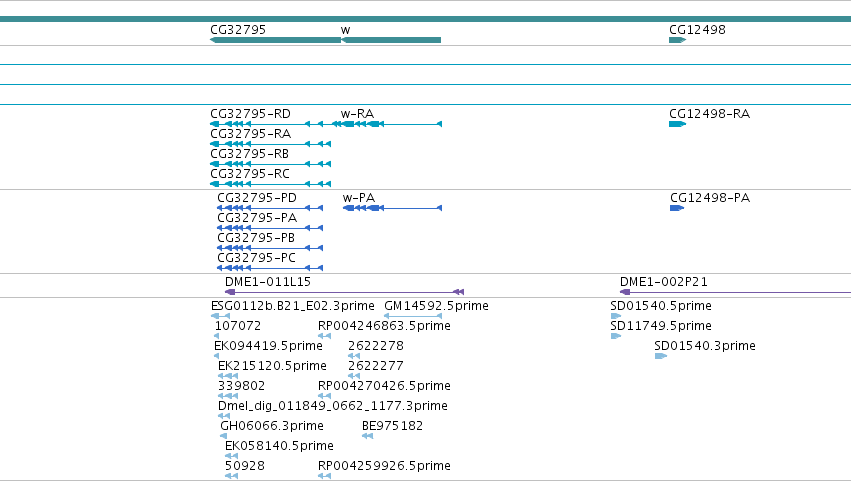This screenshot has width=851, height=481.
Task: Select the w-PA protein glyph
Action: (x=392, y=208)
